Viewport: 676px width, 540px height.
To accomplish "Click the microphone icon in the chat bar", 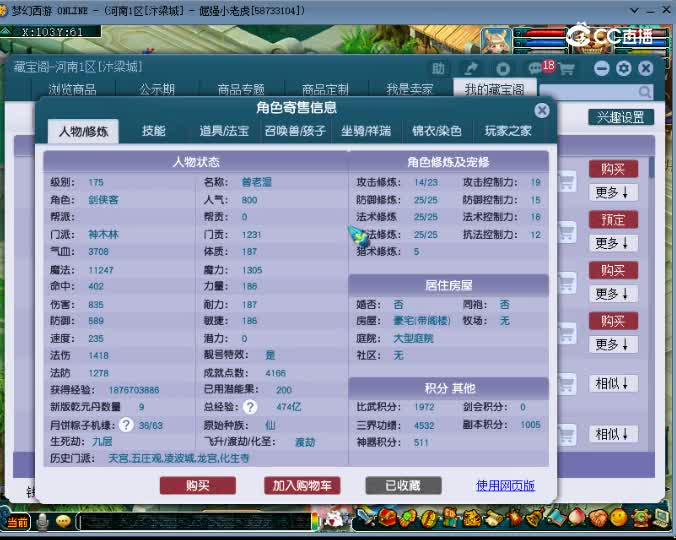I will pos(42,521).
